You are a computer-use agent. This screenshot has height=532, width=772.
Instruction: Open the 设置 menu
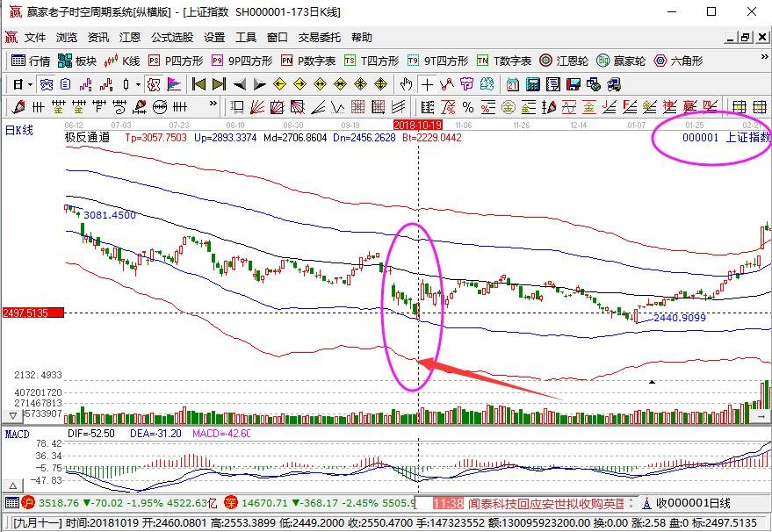coord(214,38)
